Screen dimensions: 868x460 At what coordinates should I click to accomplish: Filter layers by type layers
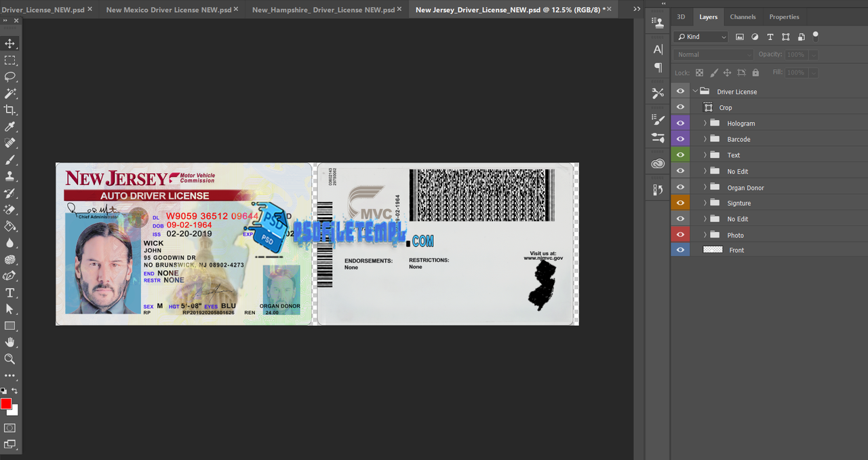point(770,37)
